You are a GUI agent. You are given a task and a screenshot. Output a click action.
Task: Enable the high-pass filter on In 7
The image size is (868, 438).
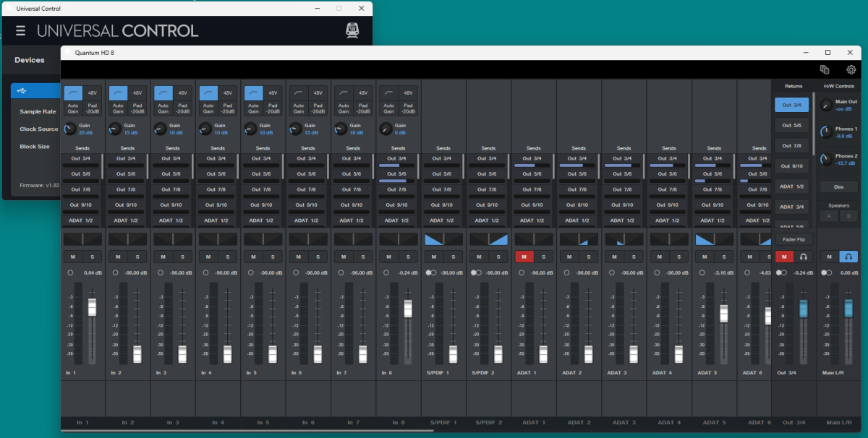[343, 93]
